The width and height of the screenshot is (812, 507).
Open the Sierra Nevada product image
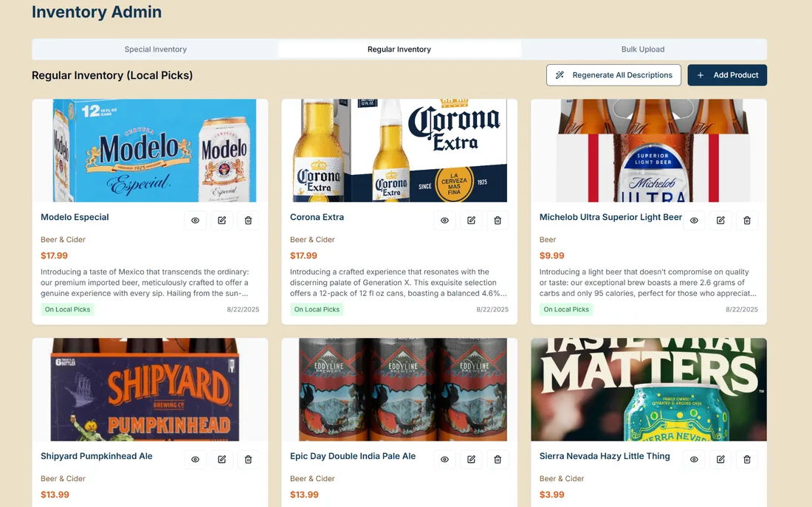click(x=649, y=390)
